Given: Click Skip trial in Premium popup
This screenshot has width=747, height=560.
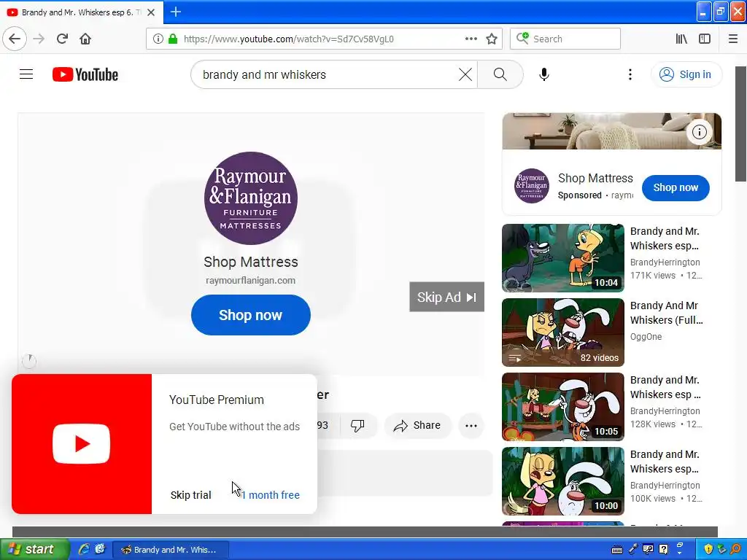Looking at the screenshot, I should tap(190, 495).
